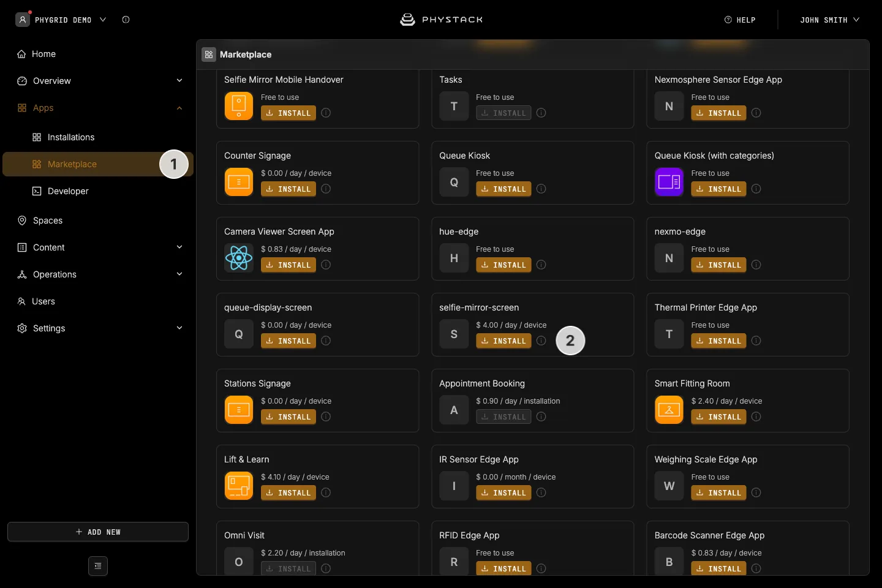Open the Users page
882x588 pixels.
point(98,301)
